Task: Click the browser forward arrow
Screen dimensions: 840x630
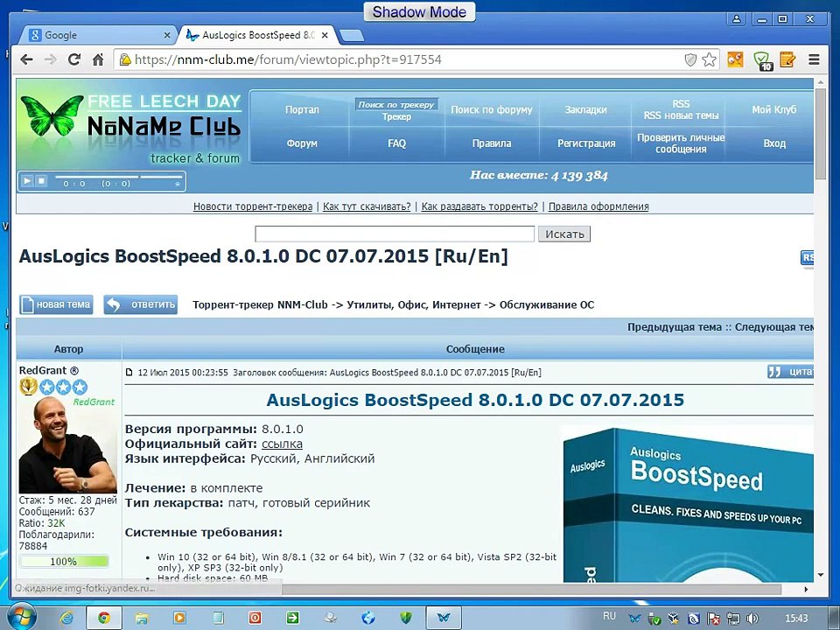Action: coord(51,59)
